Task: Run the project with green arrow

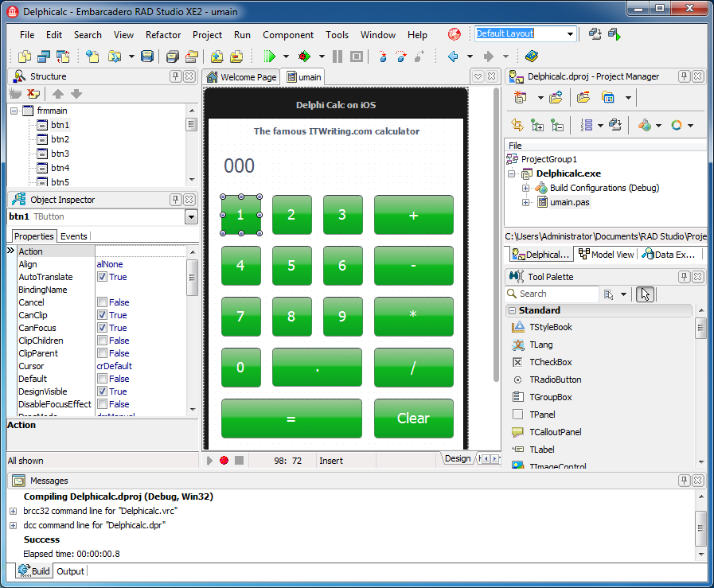Action: click(x=270, y=56)
